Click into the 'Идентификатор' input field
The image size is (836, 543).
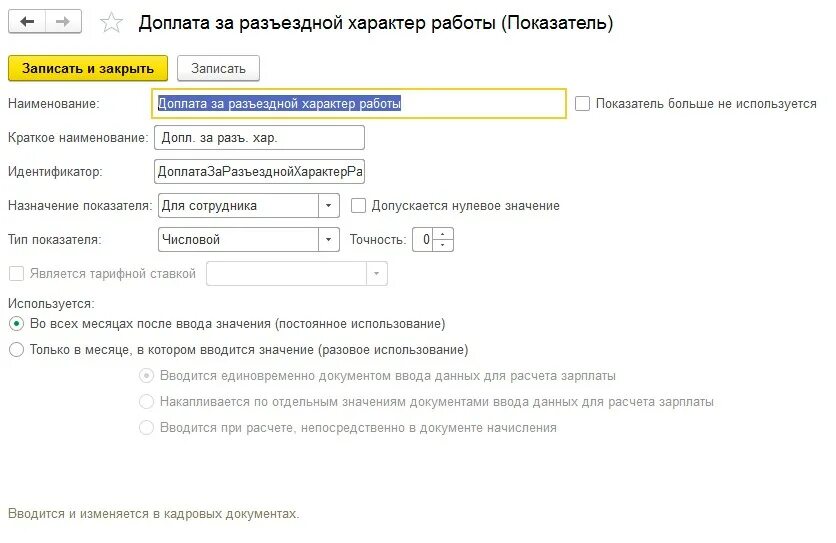pyautogui.click(x=259, y=171)
